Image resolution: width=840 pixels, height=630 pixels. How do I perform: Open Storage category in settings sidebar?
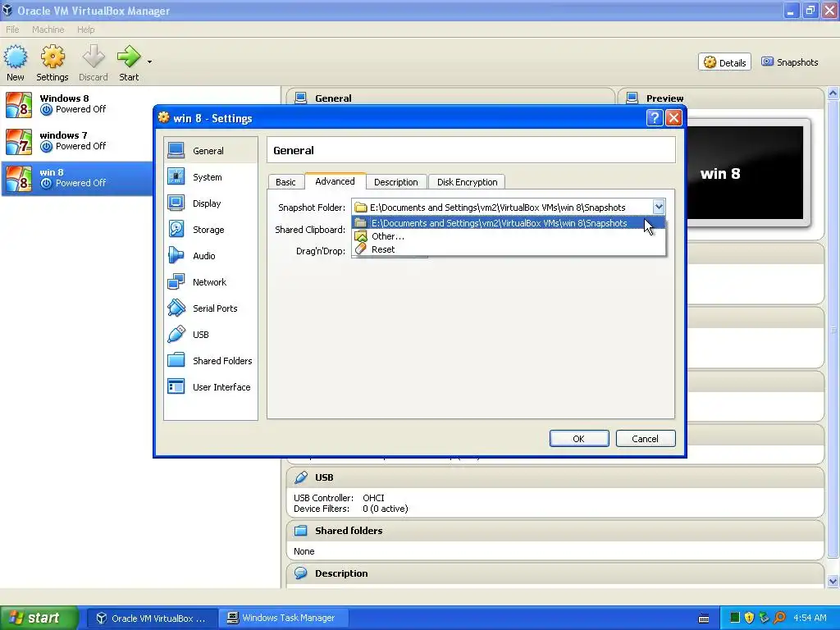point(211,230)
